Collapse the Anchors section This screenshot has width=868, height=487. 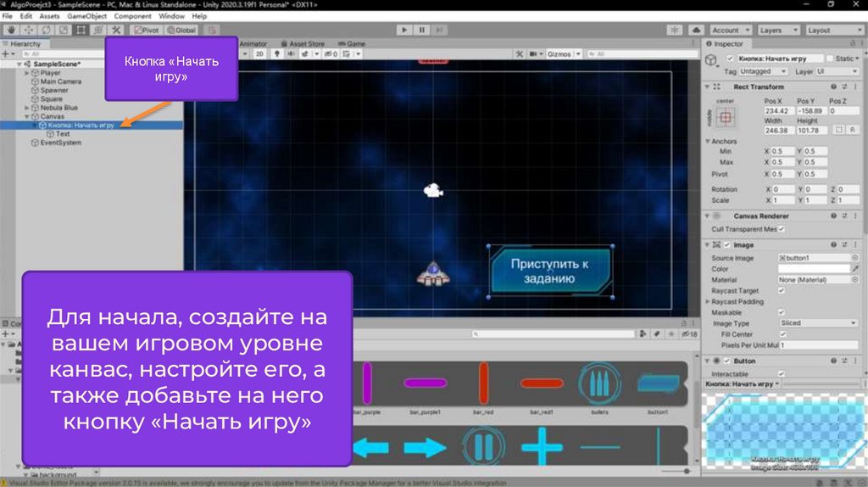708,142
